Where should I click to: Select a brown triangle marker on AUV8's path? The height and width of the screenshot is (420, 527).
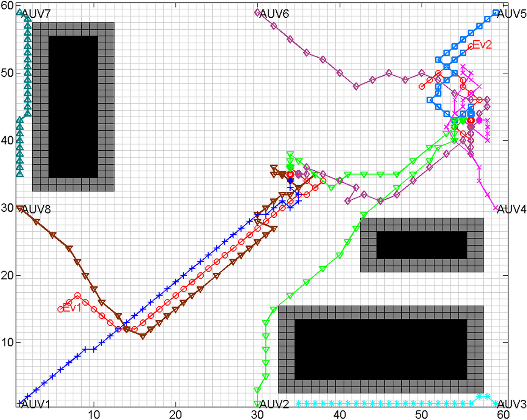(x=53, y=234)
